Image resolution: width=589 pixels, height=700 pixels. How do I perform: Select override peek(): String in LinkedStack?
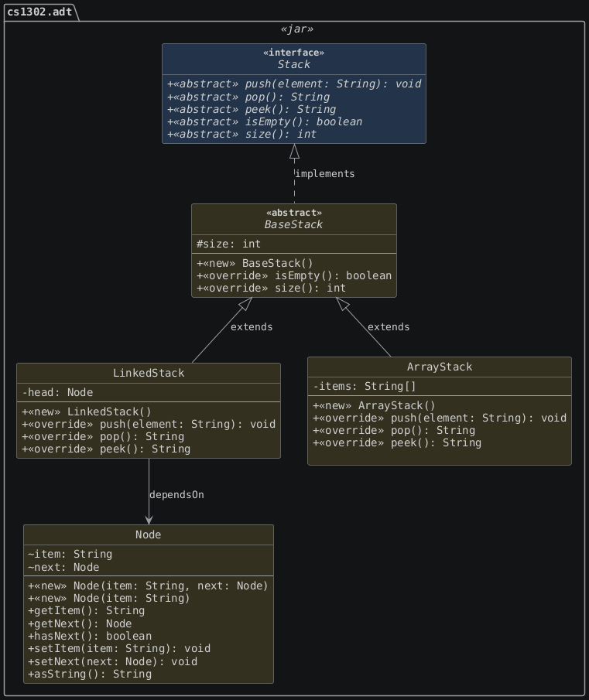coord(106,449)
